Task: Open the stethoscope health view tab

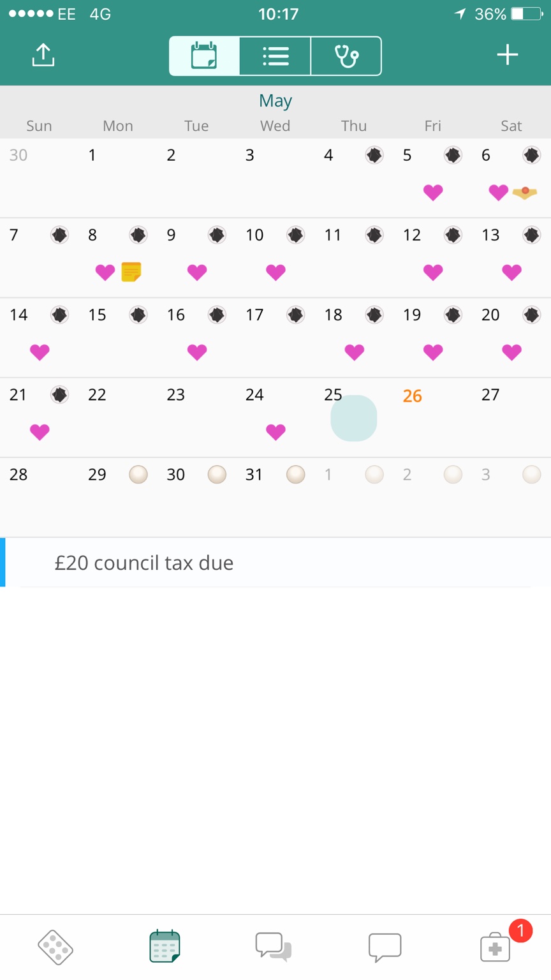Action: [346, 56]
